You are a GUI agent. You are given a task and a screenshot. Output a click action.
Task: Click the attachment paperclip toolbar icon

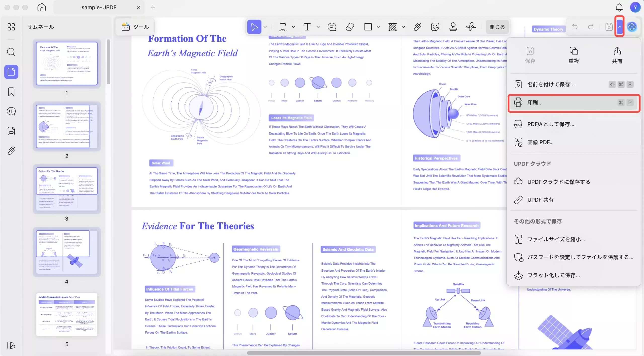[417, 27]
